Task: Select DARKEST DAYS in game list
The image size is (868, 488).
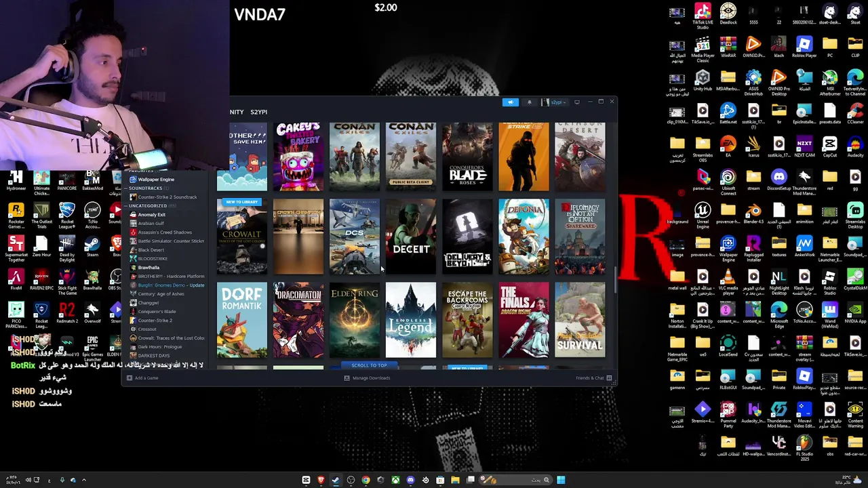Action: (153, 356)
